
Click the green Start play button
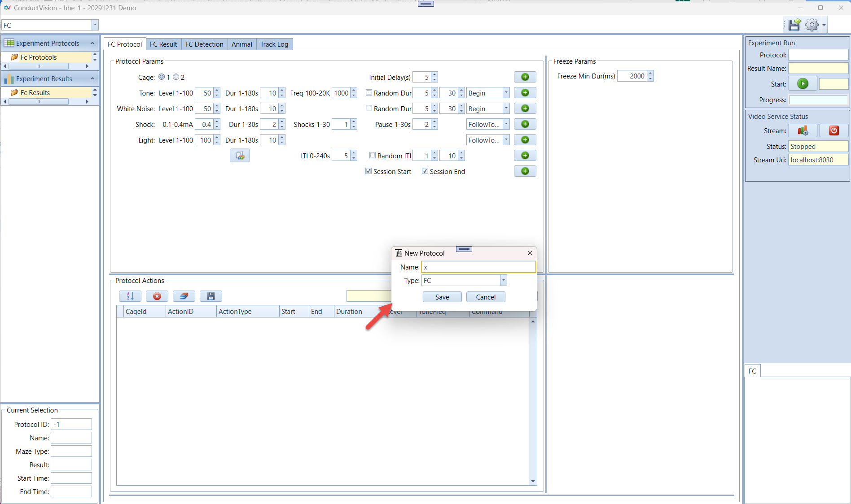click(x=803, y=84)
